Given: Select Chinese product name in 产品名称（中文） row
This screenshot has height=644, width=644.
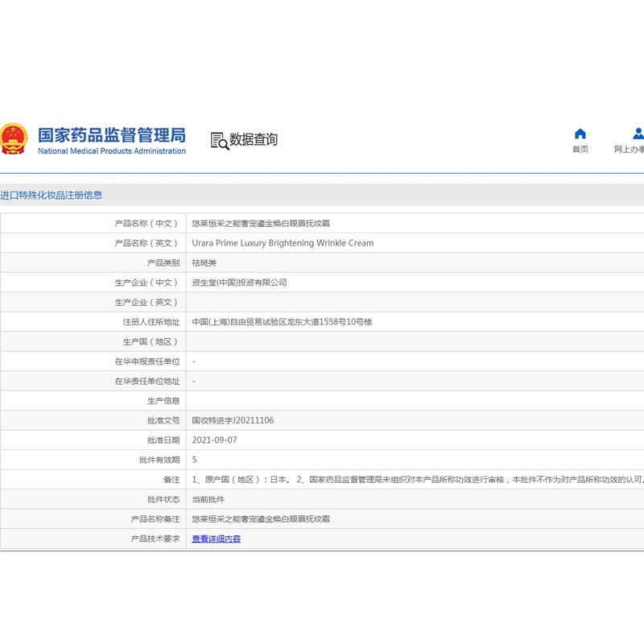Looking at the screenshot, I should pyautogui.click(x=261, y=224).
